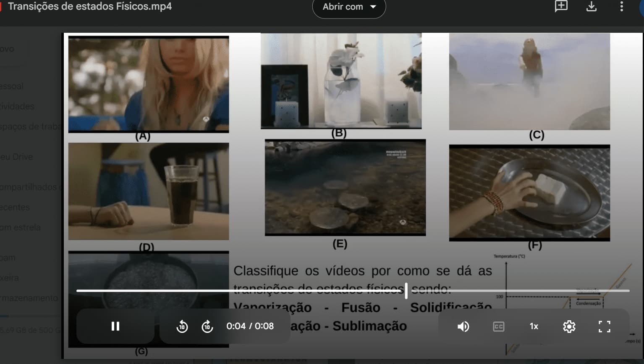Change the 1x playback speed

534,326
